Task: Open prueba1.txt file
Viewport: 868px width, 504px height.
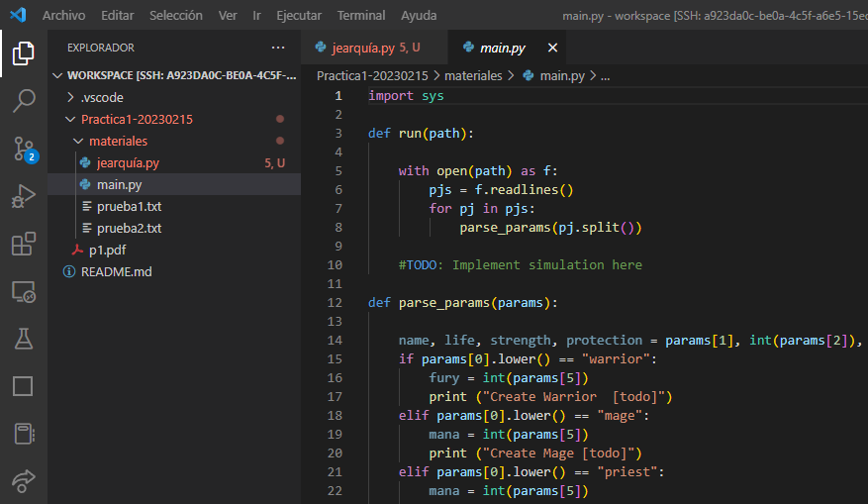Action: click(x=174, y=207)
